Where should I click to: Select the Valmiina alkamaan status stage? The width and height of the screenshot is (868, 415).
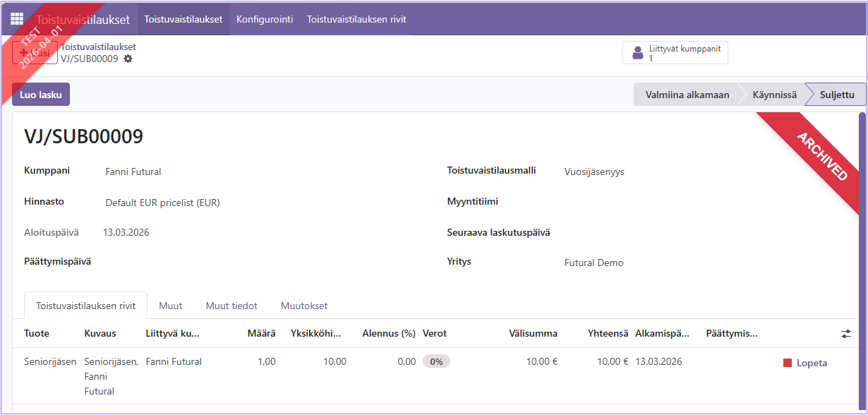(687, 95)
